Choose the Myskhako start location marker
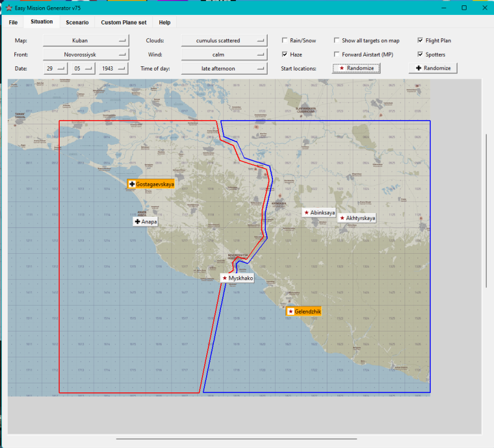494x448 pixels. point(237,278)
